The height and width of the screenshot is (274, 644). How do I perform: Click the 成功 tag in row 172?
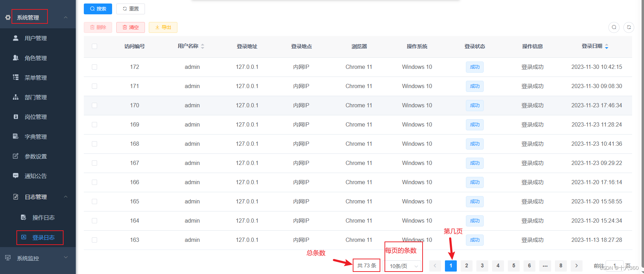(475, 67)
